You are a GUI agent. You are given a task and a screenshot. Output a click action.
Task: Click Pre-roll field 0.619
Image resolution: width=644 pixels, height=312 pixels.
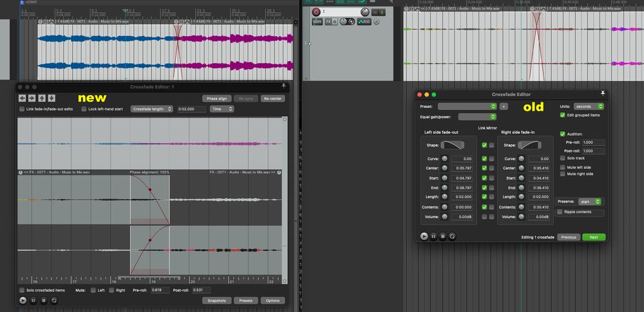(x=160, y=290)
